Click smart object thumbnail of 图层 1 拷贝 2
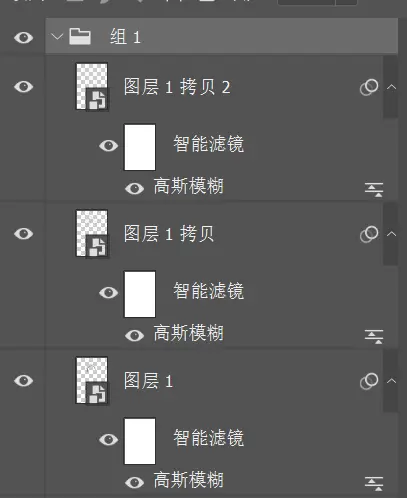The height and width of the screenshot is (498, 407). 92,86
